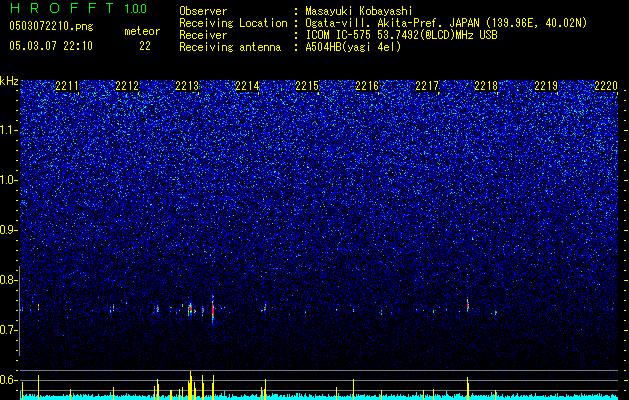The height and width of the screenshot is (400, 629).
Task: Click the 'Receiving antenna' label
Action: click(x=230, y=47)
